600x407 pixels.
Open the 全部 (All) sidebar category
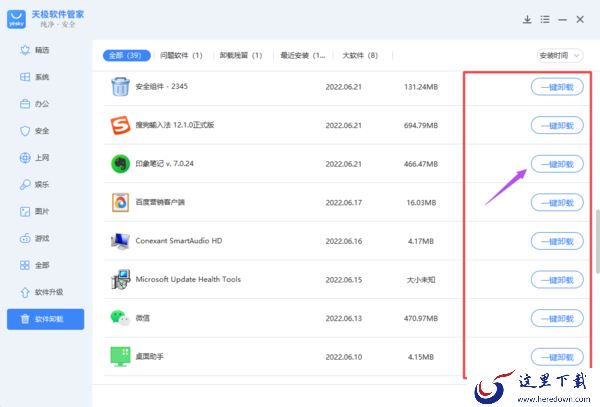coord(34,265)
